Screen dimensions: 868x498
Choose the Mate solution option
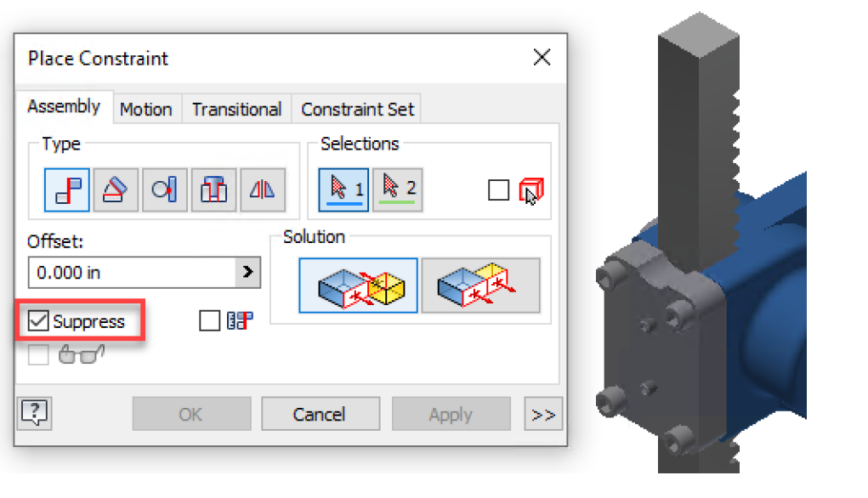tap(358, 286)
